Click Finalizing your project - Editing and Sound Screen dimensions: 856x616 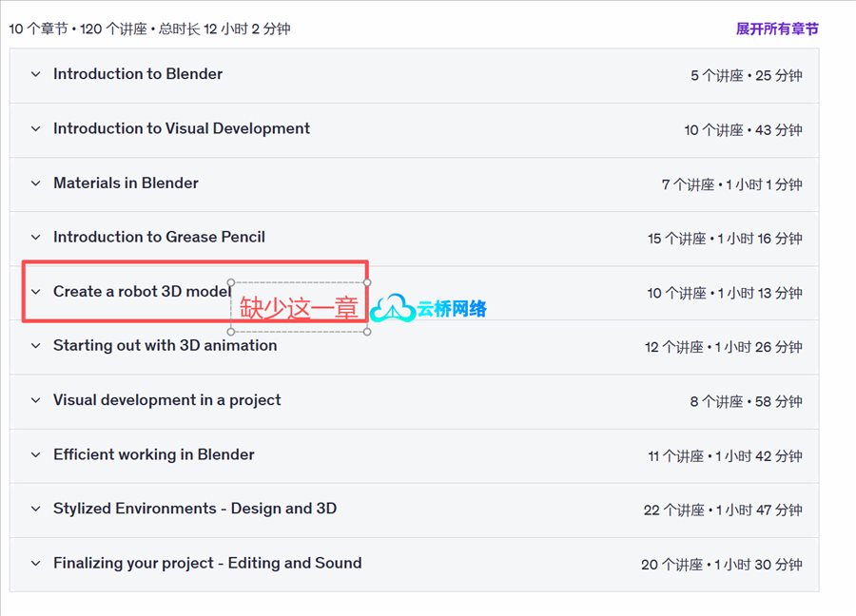207,563
